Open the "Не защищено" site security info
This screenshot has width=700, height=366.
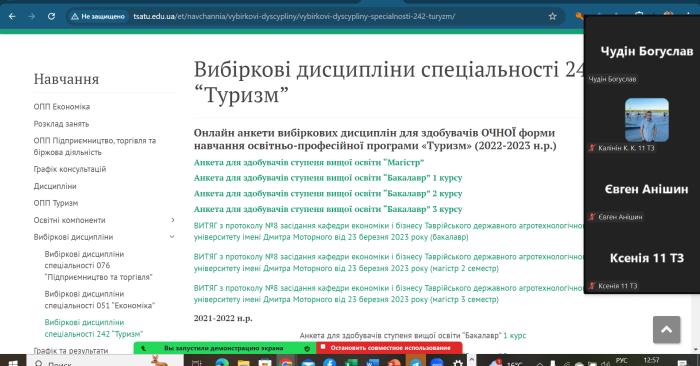(98, 17)
